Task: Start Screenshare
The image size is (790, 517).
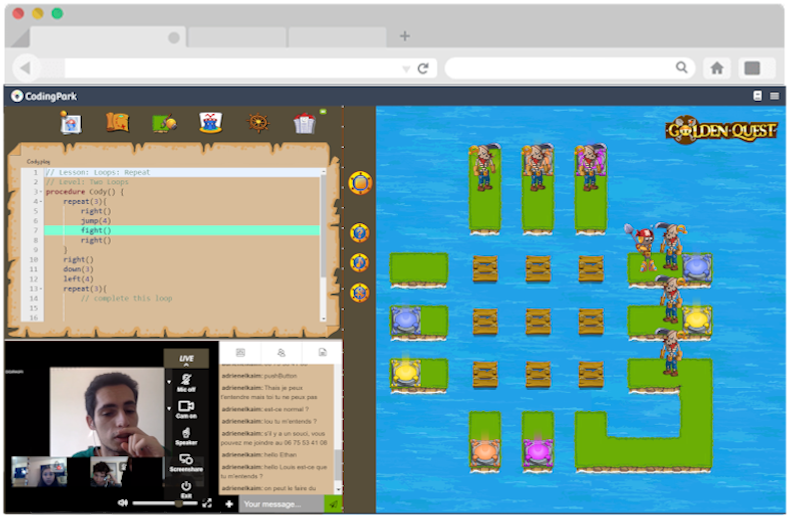Action: point(186,463)
